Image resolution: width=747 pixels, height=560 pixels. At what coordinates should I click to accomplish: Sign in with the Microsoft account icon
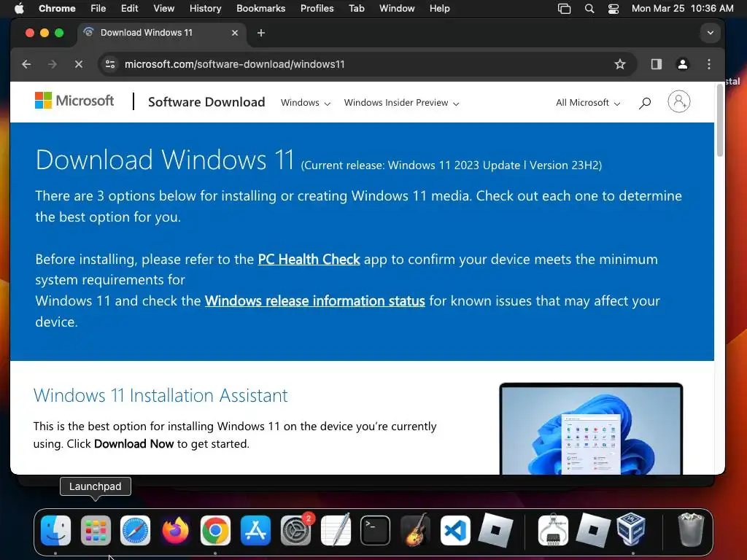pyautogui.click(x=679, y=102)
